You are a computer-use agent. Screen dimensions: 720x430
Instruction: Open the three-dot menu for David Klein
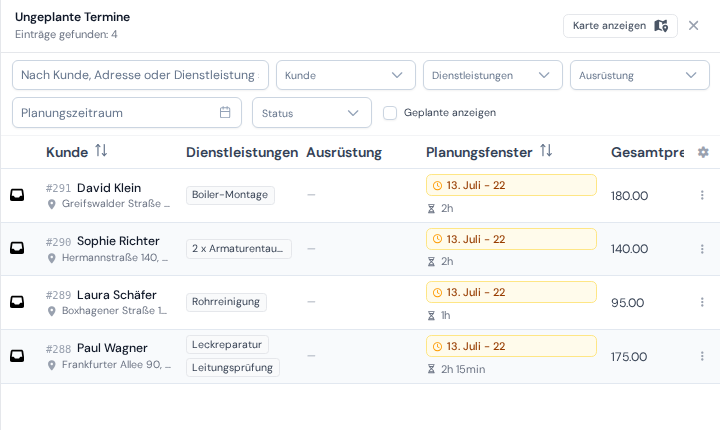[x=702, y=195]
